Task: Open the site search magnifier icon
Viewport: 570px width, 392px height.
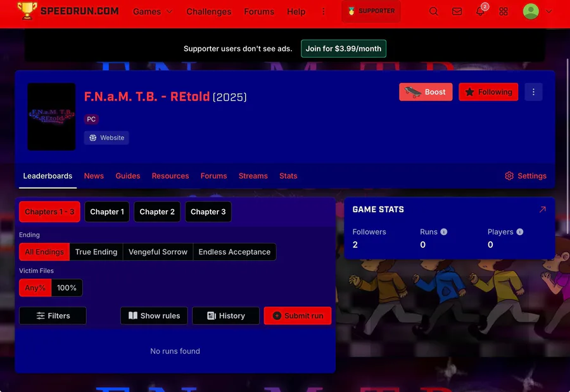Action: click(433, 11)
